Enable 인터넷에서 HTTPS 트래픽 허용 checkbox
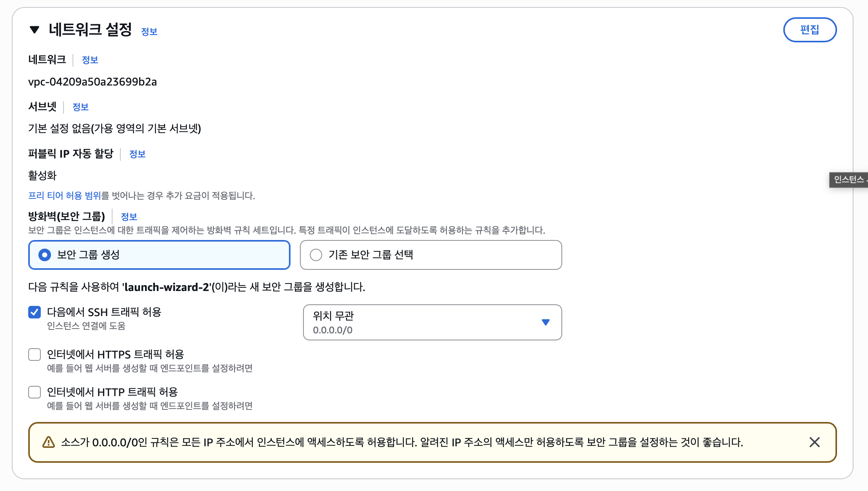Viewport: 868px width, 491px height. click(35, 355)
